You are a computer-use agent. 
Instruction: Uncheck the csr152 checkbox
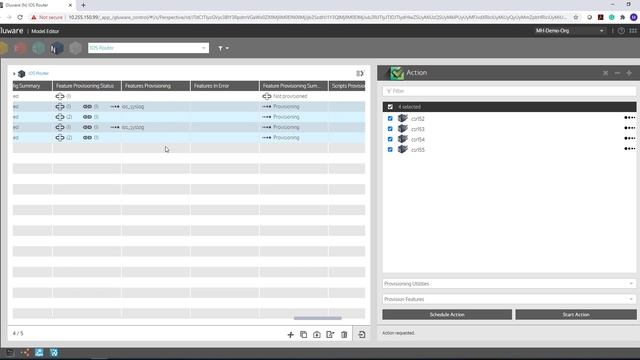(x=390, y=118)
